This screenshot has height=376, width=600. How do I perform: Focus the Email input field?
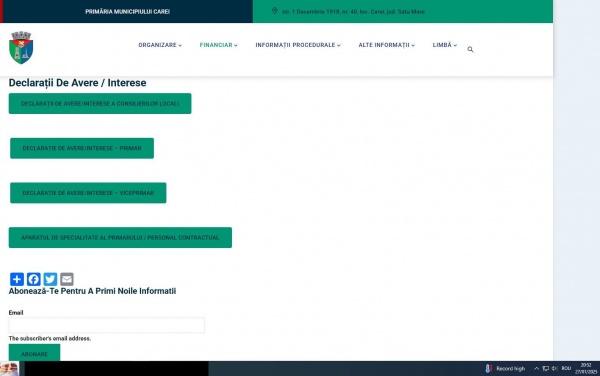[x=107, y=325]
